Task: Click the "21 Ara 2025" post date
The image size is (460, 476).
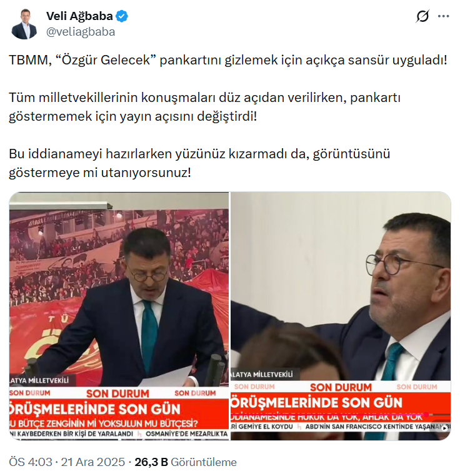Action: click(x=93, y=462)
